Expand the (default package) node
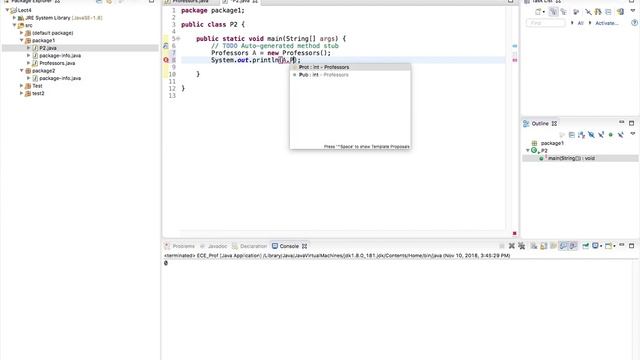This screenshot has height=360, width=640. [22, 33]
